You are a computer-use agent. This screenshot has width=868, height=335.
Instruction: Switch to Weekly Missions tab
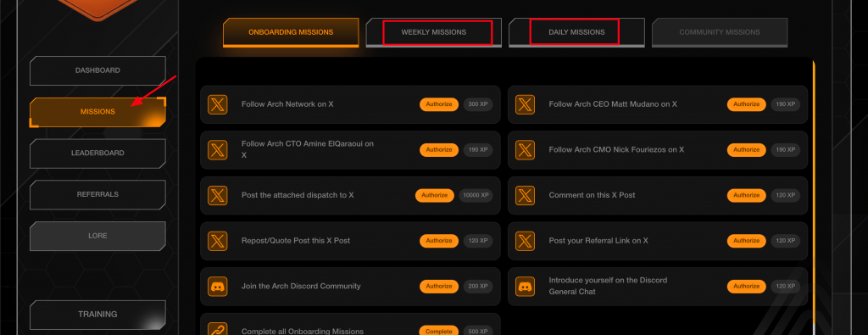pyautogui.click(x=433, y=32)
